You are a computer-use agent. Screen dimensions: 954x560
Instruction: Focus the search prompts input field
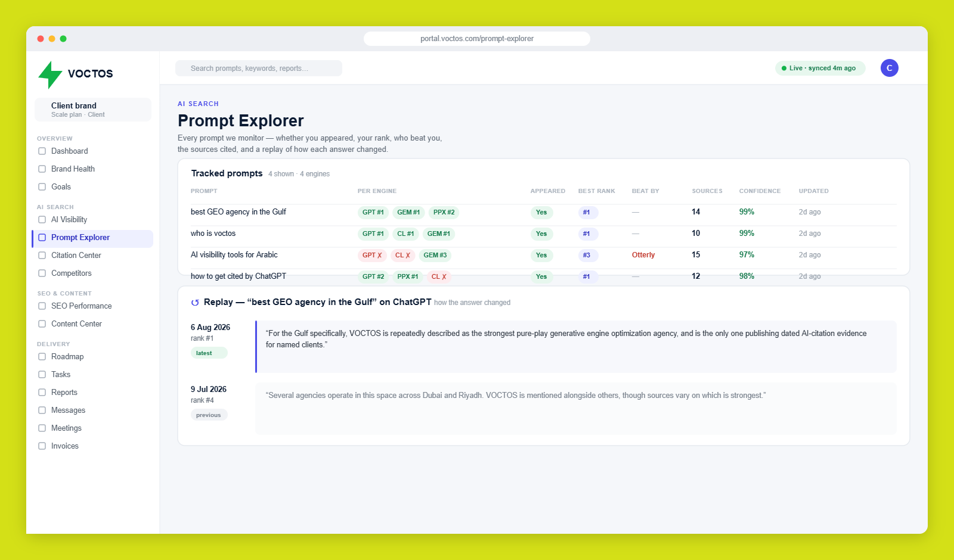[x=259, y=69]
